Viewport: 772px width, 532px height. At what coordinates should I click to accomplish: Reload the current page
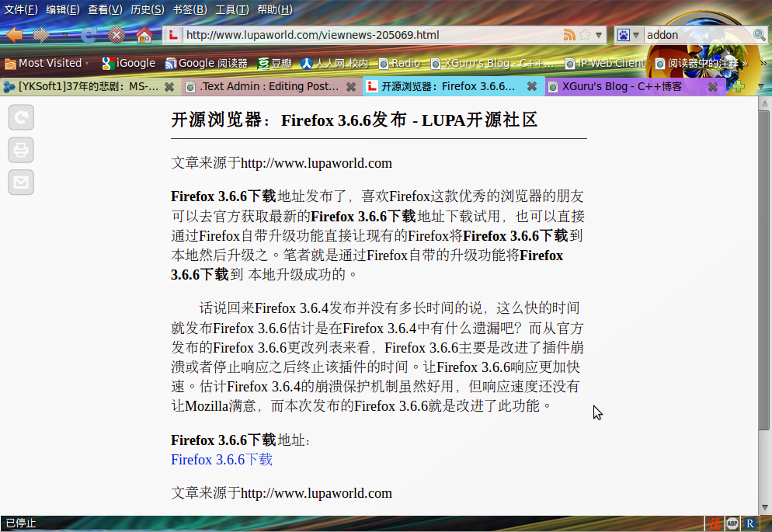[89, 35]
